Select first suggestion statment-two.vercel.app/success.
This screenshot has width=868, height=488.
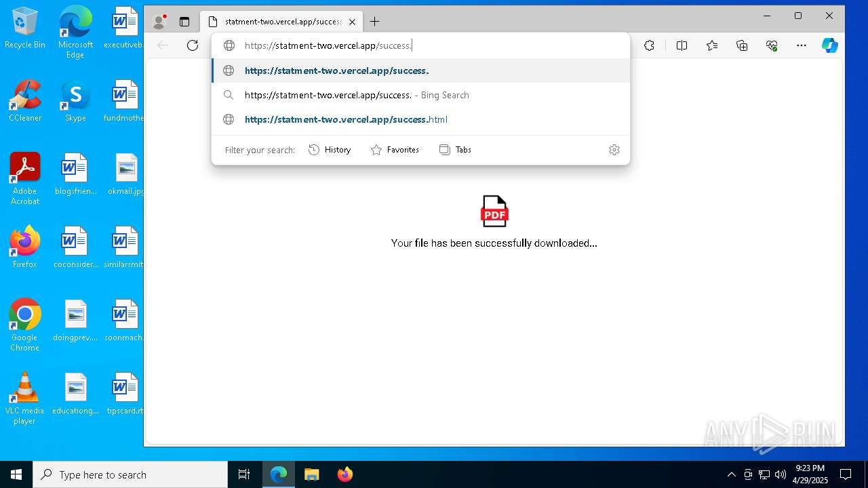pyautogui.click(x=420, y=70)
